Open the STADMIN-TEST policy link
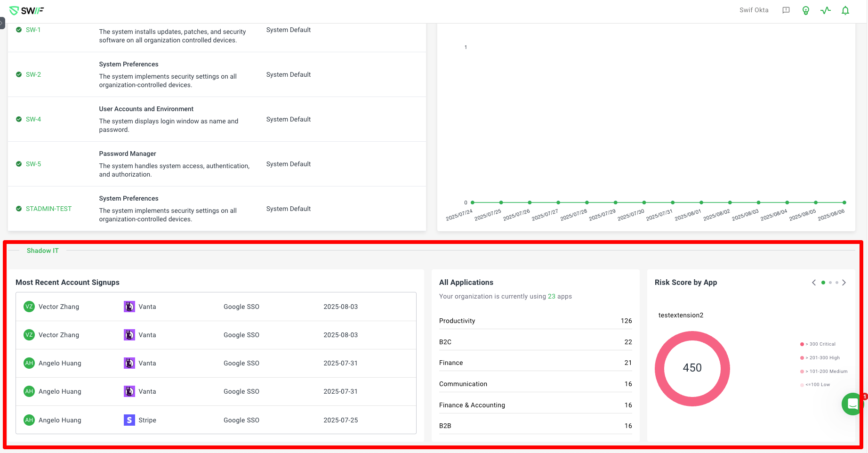 (48, 209)
